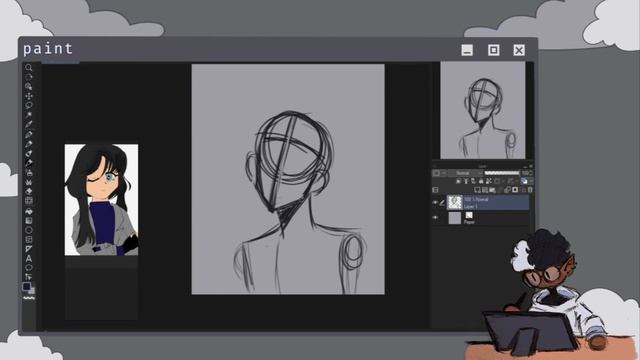Click the Delete layer trash icon

(530, 190)
